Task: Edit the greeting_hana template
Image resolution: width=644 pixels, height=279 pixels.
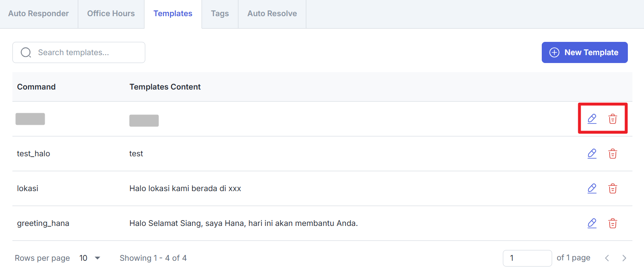Action: click(592, 223)
